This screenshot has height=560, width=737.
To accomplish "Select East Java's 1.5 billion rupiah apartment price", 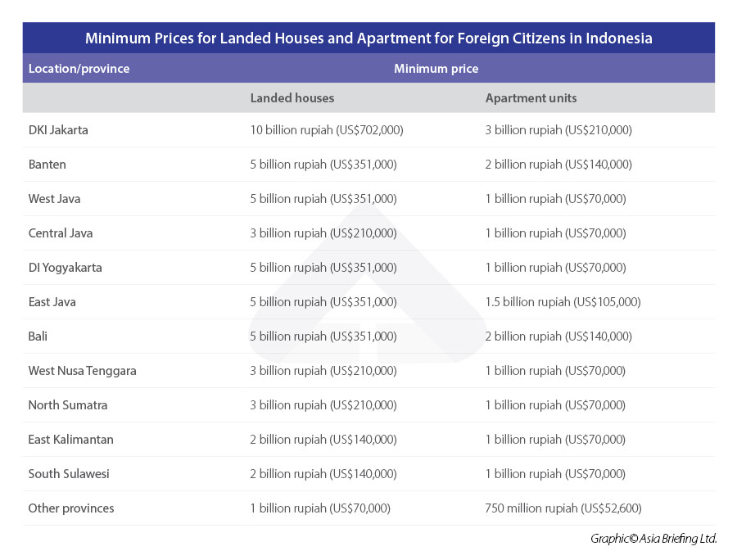I will pyautogui.click(x=563, y=302).
